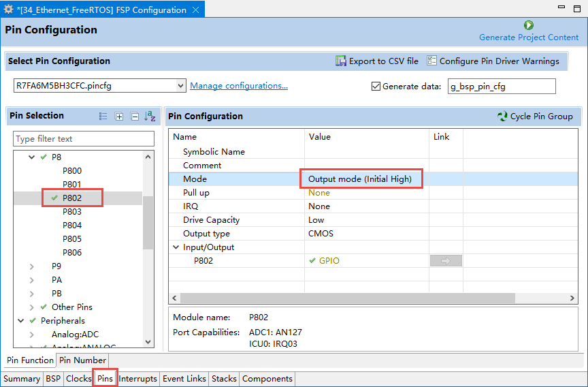Click the Cycle Pin Group icon
This screenshot has height=387, width=588.
502,117
